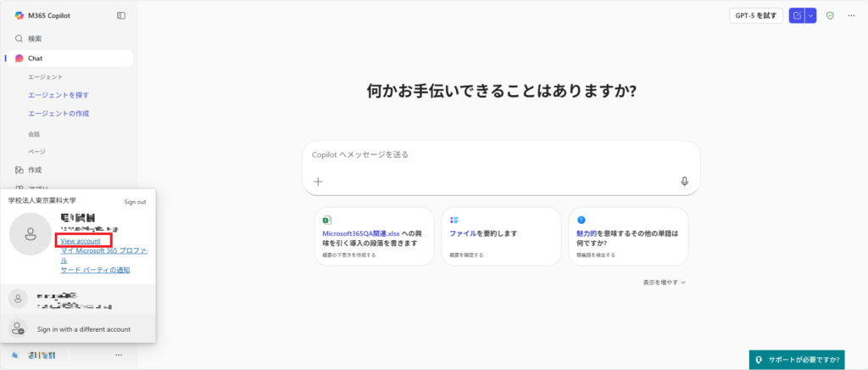Click the View account link
This screenshot has width=868, height=370.
click(81, 241)
